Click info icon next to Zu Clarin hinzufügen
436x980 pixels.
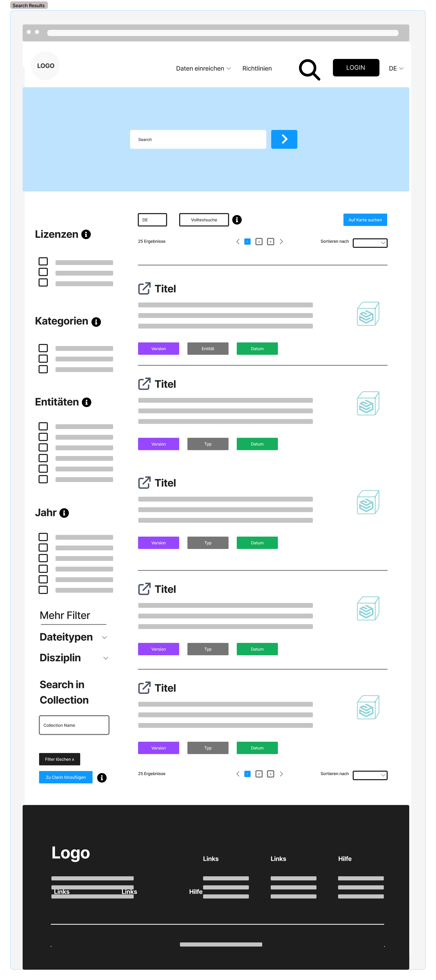pyautogui.click(x=102, y=778)
